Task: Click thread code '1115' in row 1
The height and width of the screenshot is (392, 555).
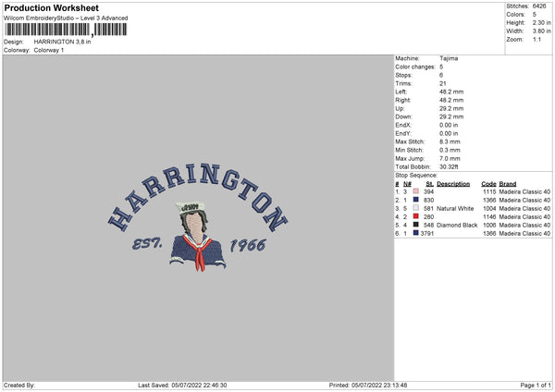Action: 489,191
